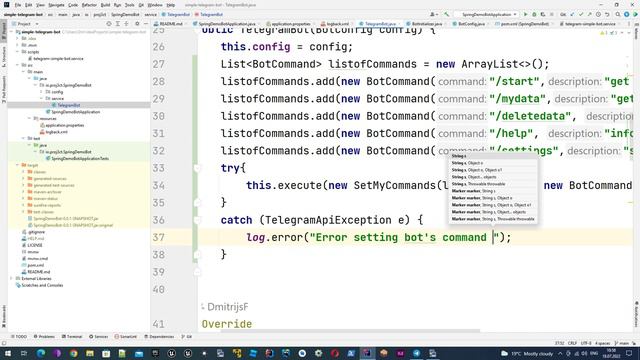Open the Git menu
Screen dimensions: 640x360
tap(141, 5)
